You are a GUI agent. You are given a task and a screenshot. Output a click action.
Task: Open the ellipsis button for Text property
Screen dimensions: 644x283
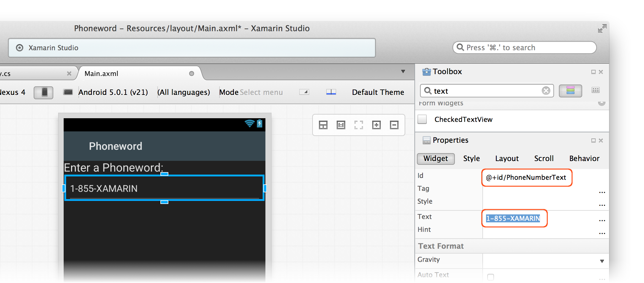602,220
